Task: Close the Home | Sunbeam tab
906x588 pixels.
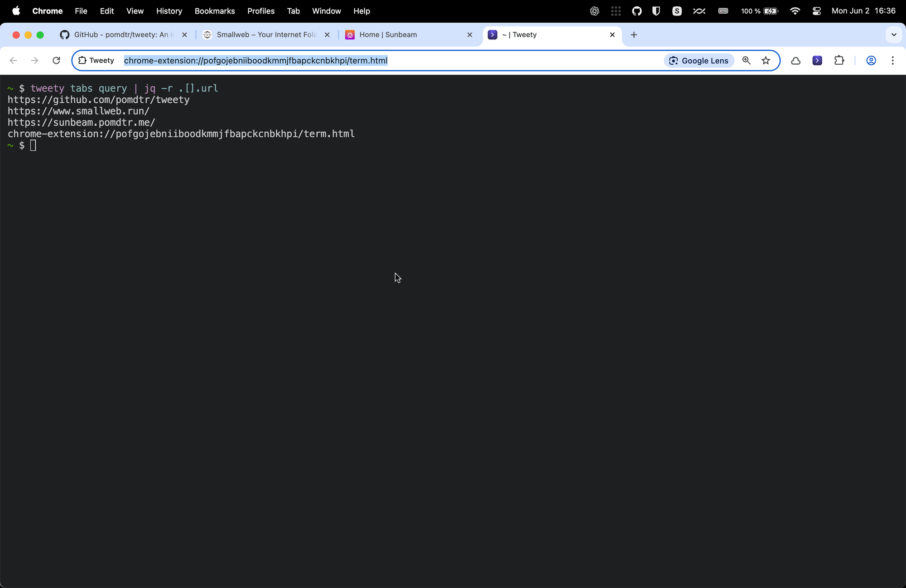Action: [x=470, y=35]
